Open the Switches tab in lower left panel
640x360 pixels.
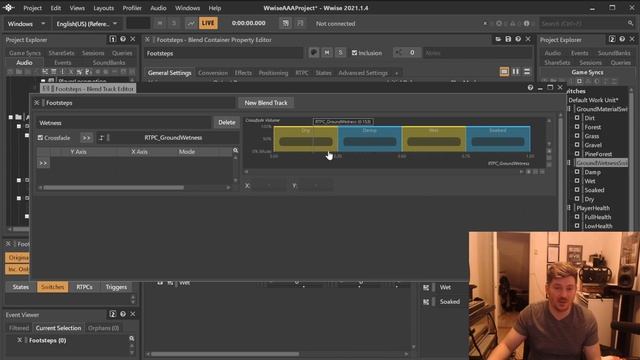pyautogui.click(x=53, y=287)
